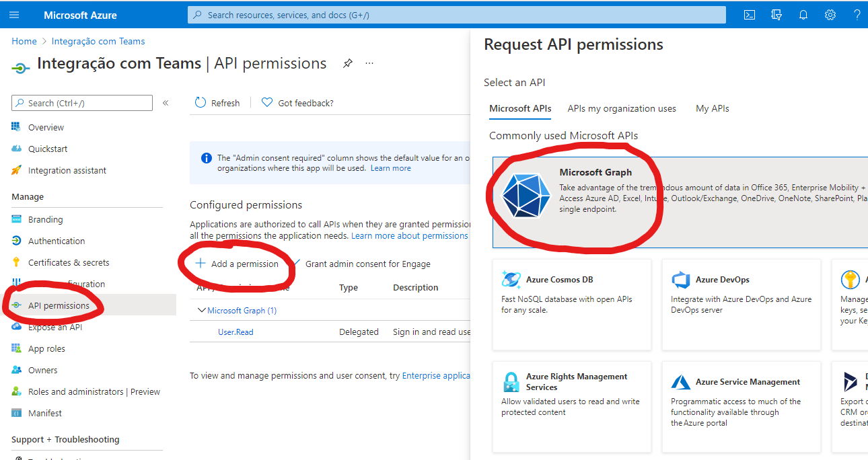Select the Microsoft Graph API card

pyautogui.click(x=680, y=202)
